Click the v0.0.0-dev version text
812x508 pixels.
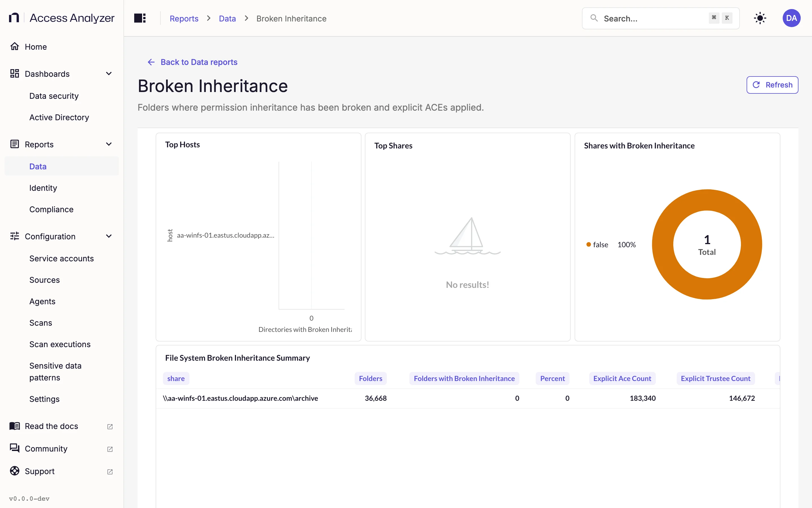click(x=29, y=499)
